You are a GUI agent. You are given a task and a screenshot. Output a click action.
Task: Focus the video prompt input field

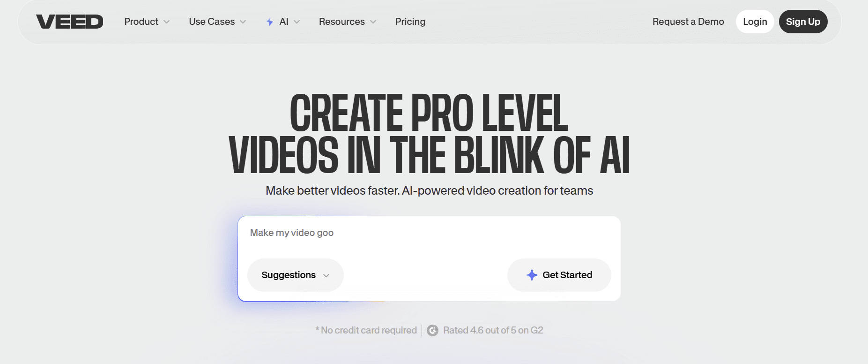coord(429,233)
